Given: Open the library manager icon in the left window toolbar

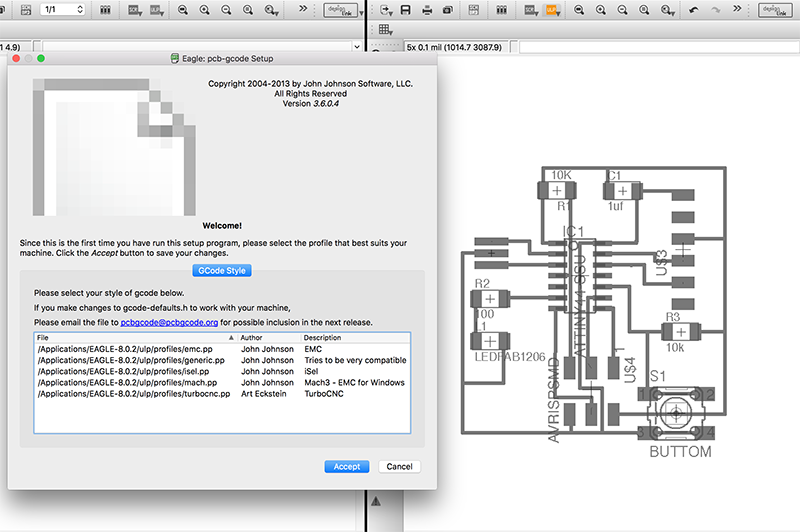Looking at the screenshot, I should [x=105, y=10].
